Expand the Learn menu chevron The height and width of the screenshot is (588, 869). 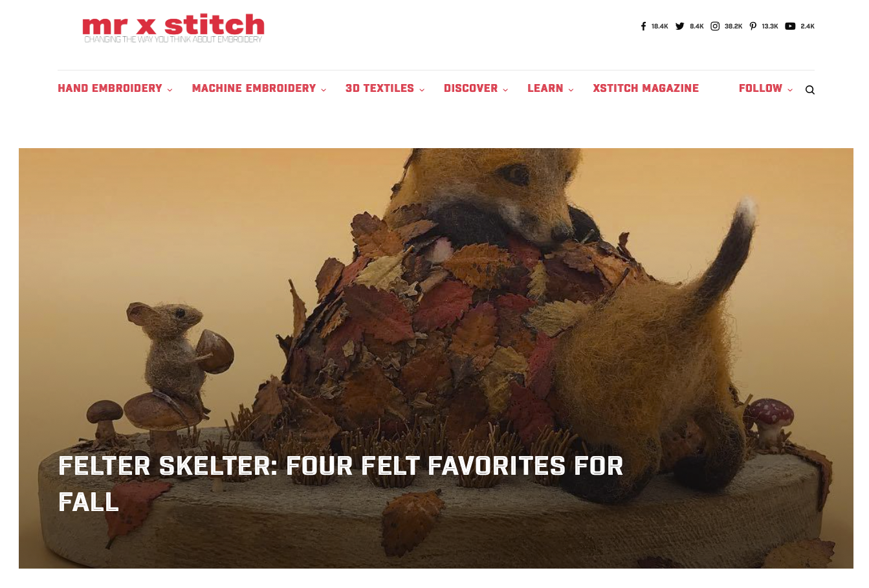click(571, 90)
